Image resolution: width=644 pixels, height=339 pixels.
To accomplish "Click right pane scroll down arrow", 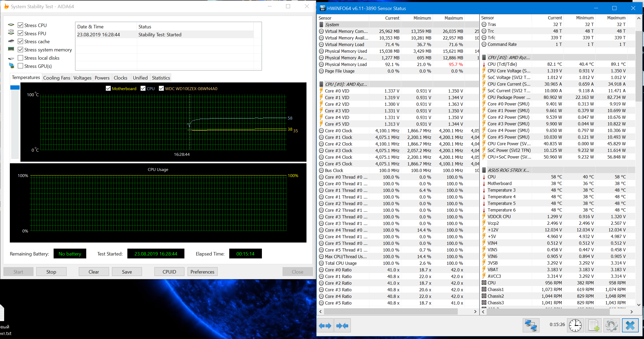I will pyautogui.click(x=639, y=305).
